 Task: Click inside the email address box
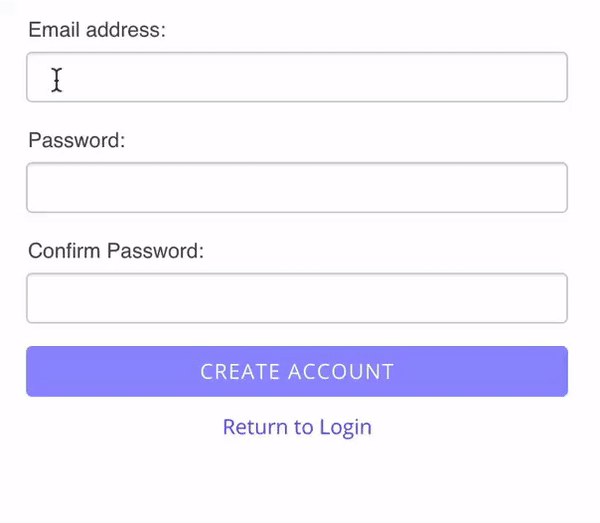[x=297, y=77]
